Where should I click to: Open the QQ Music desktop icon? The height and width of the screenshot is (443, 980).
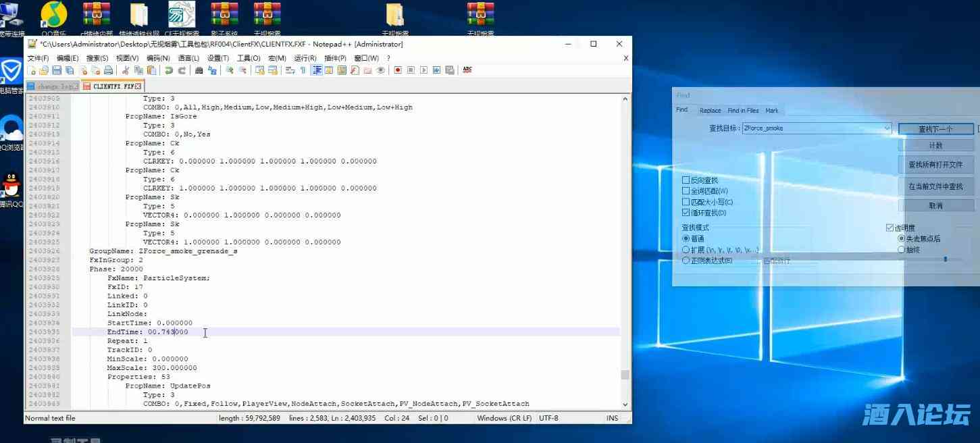tap(53, 16)
